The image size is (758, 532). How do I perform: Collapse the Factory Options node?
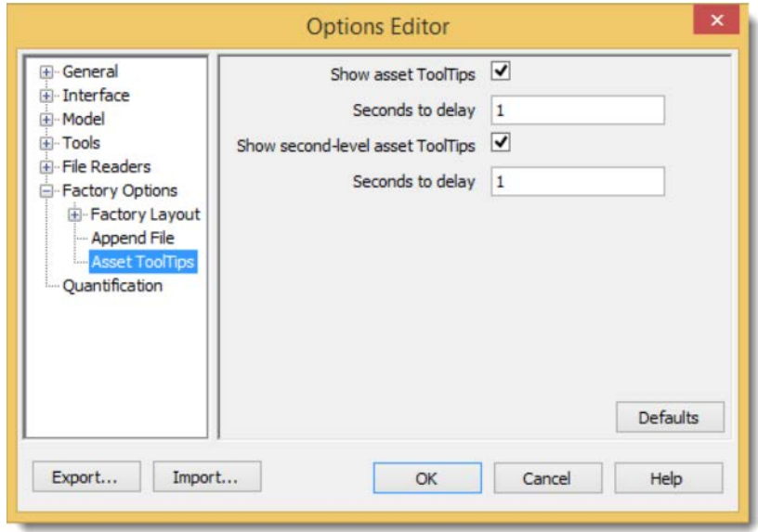click(46, 191)
